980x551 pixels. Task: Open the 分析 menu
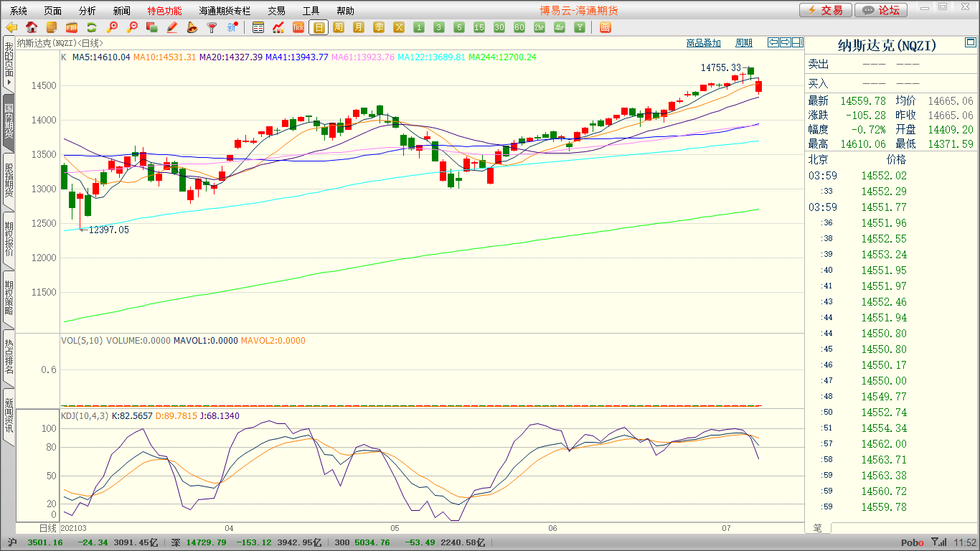pos(88,11)
